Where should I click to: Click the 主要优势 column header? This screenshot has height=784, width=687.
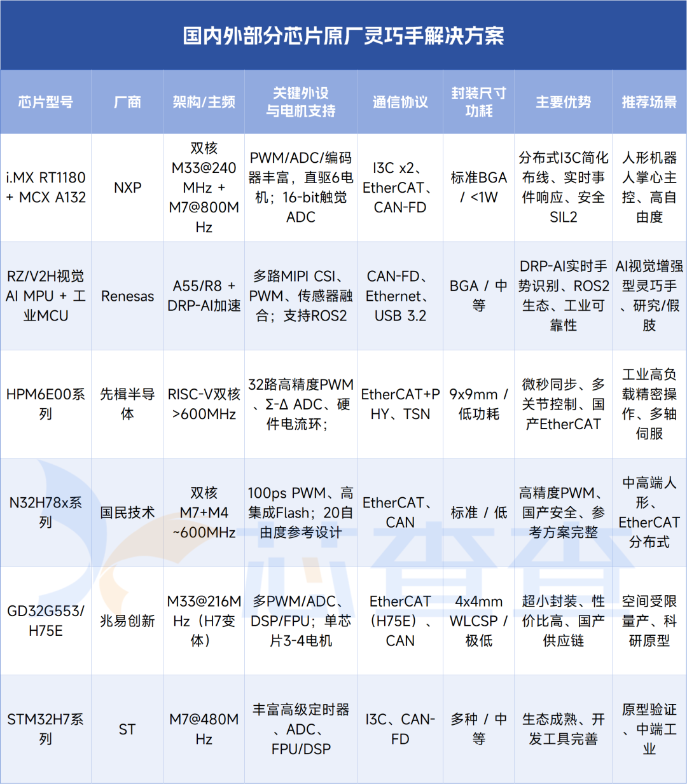coord(564,102)
